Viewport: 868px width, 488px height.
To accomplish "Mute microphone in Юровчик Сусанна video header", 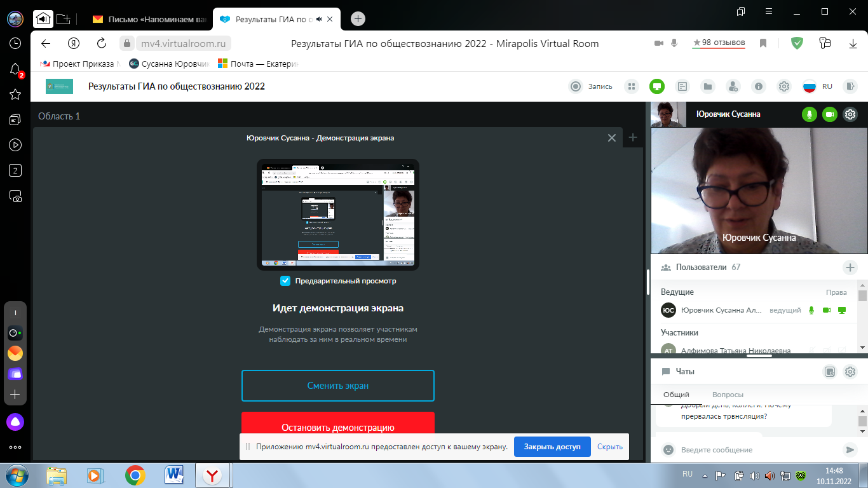I will tap(809, 114).
